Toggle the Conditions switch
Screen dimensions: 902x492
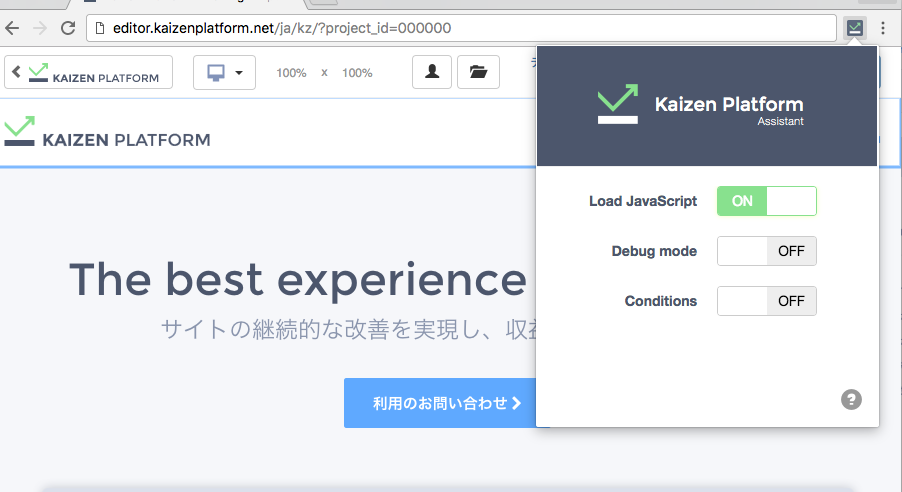tap(766, 301)
